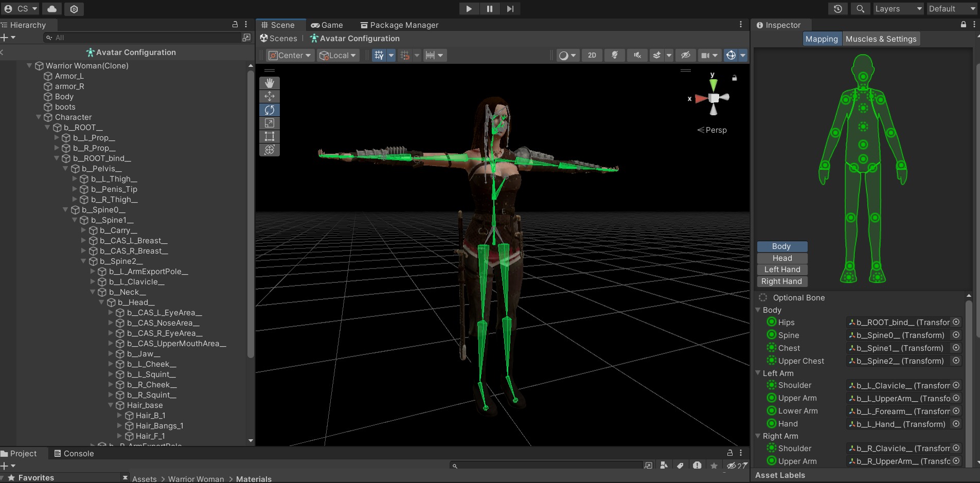
Task: Open the Default layout dropdown
Action: point(952,9)
